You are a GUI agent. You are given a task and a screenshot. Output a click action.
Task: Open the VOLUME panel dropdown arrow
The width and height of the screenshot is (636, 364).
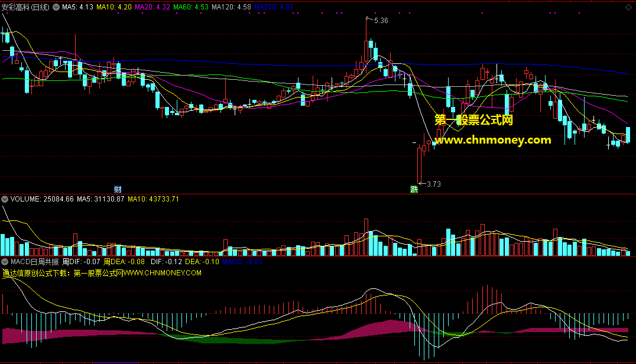tap(5, 199)
